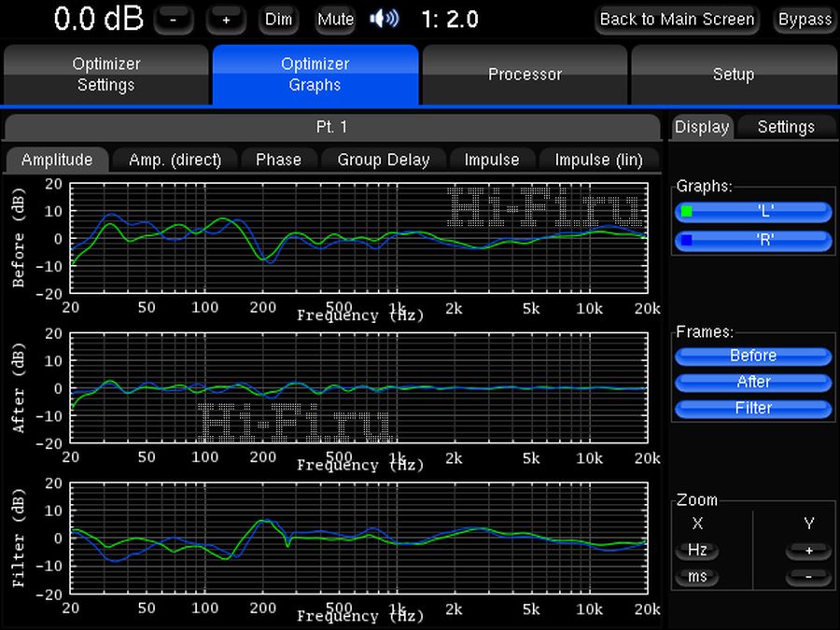Screen dimensions: 840x630
Task: Open the Processor tab
Action: [x=525, y=75]
